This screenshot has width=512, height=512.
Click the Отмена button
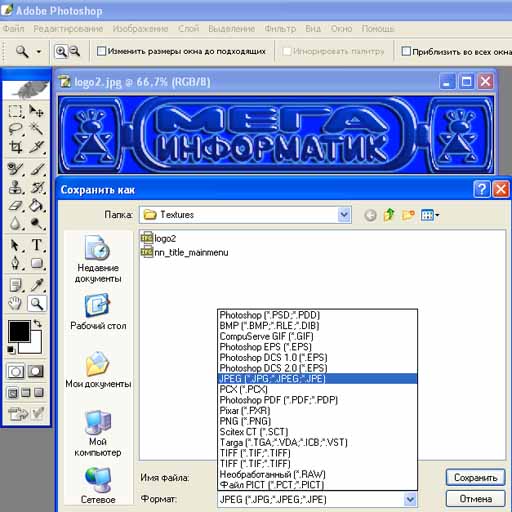(475, 499)
